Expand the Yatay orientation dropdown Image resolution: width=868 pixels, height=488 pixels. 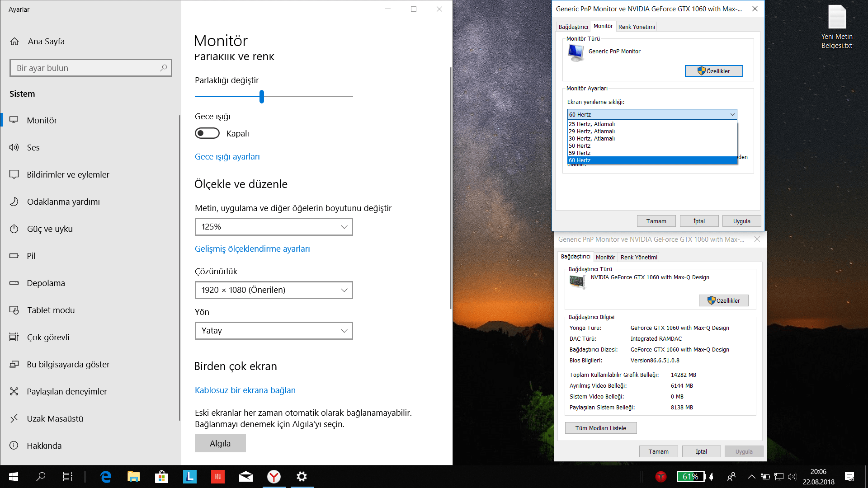click(x=274, y=331)
